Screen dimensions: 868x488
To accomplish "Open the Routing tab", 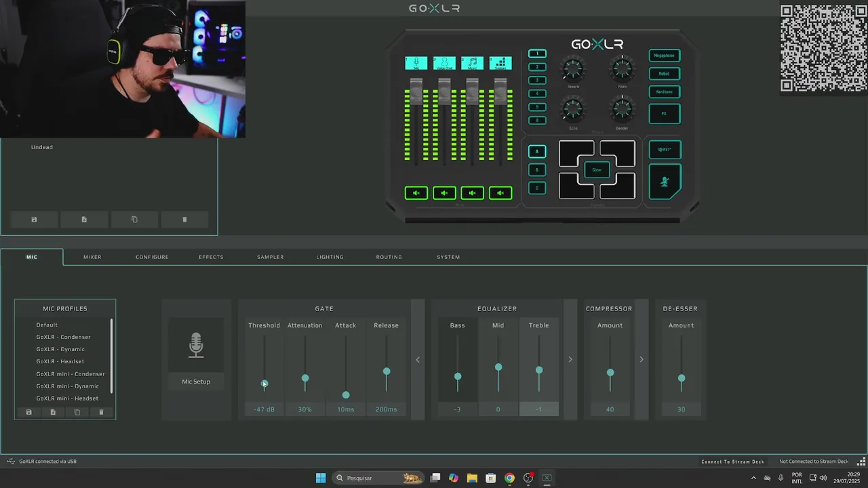I will (x=389, y=257).
